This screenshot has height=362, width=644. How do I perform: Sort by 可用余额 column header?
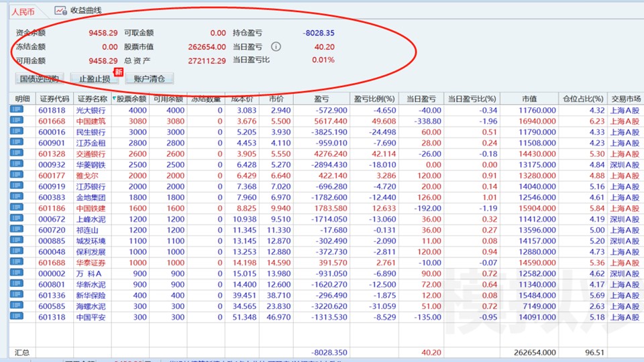[168, 99]
